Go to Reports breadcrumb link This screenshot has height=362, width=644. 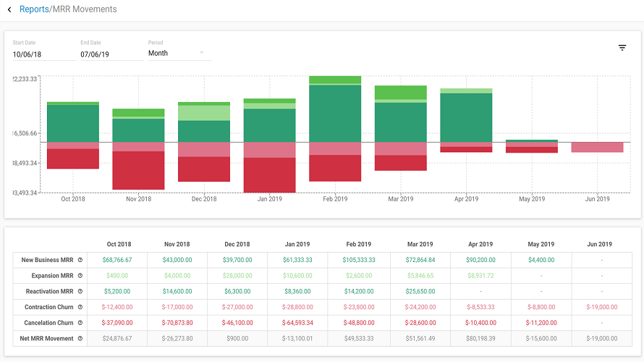click(34, 9)
